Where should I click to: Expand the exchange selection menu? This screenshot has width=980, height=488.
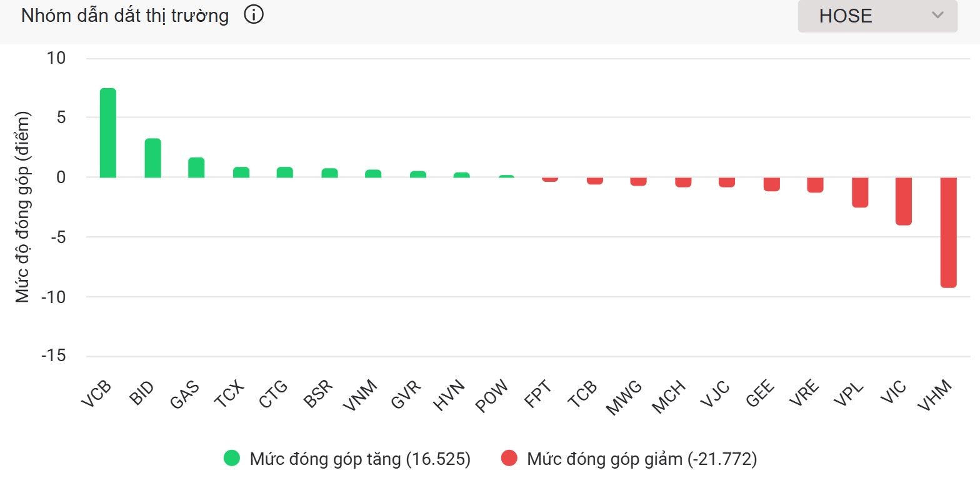(876, 16)
